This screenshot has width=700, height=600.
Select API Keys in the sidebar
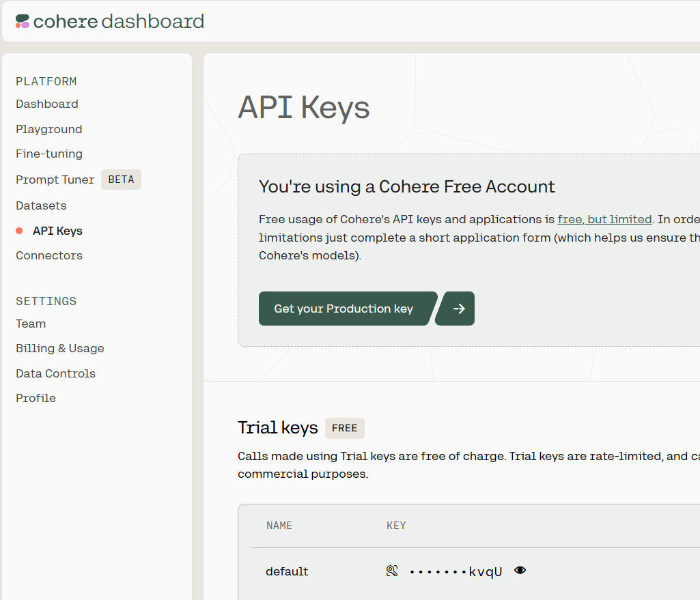[x=57, y=231]
